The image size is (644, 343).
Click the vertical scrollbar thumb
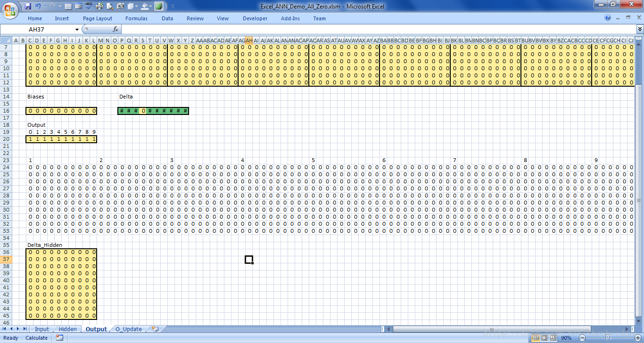pyautogui.click(x=640, y=200)
